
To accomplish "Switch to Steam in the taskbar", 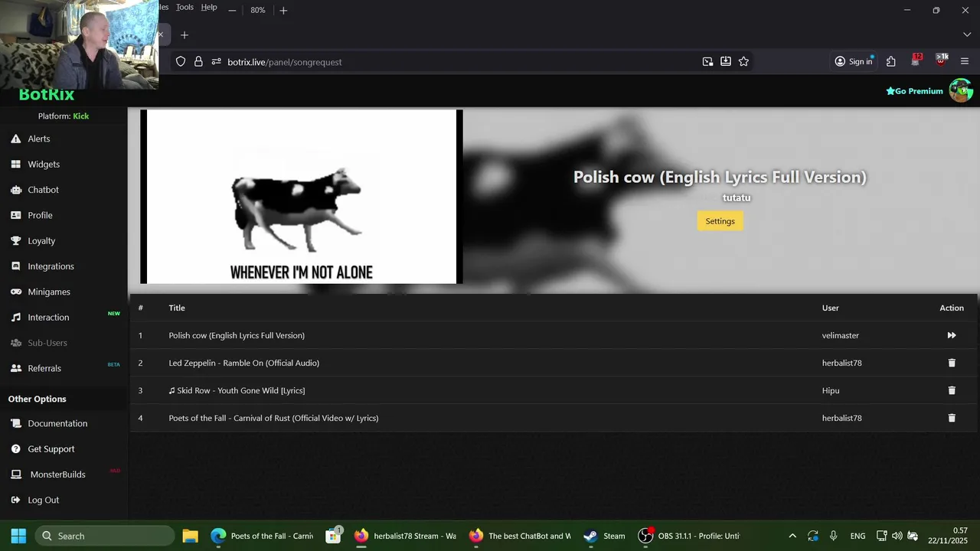I will point(605,536).
